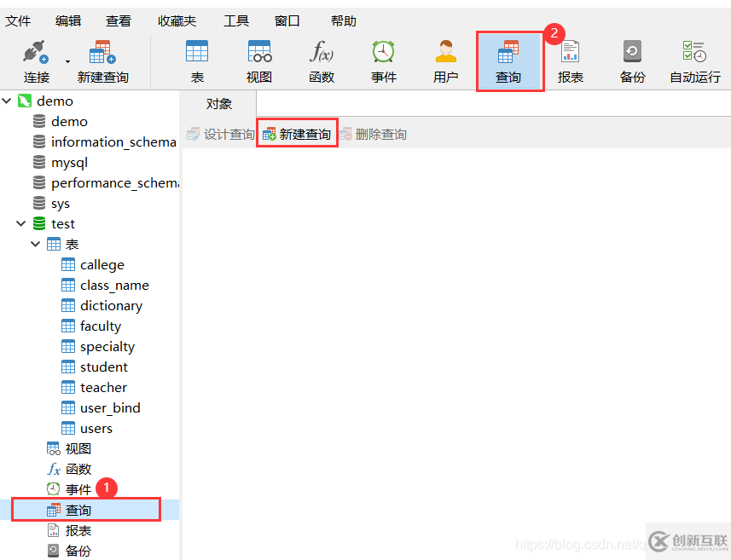Select the mysql database
This screenshot has width=731, height=560.
[61, 163]
